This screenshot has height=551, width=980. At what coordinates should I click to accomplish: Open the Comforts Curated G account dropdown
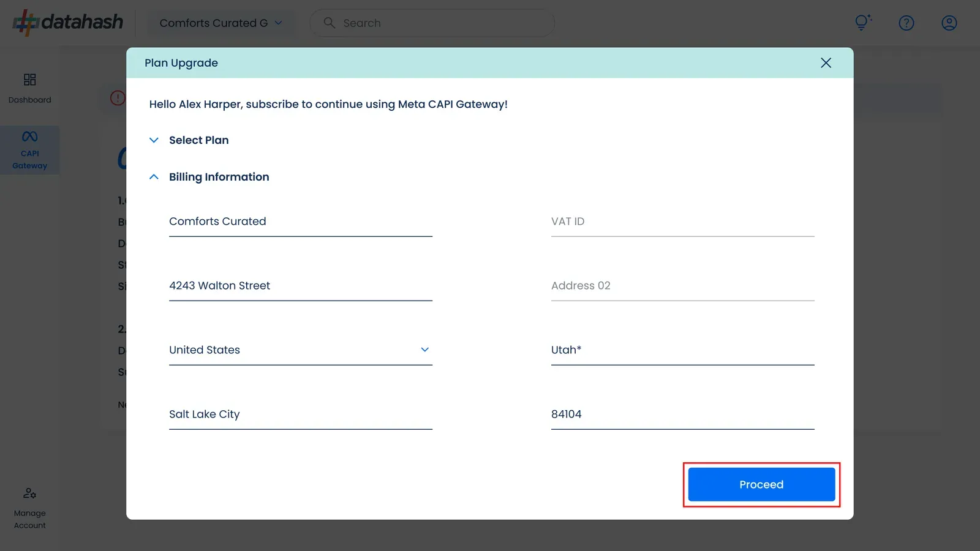(x=221, y=23)
